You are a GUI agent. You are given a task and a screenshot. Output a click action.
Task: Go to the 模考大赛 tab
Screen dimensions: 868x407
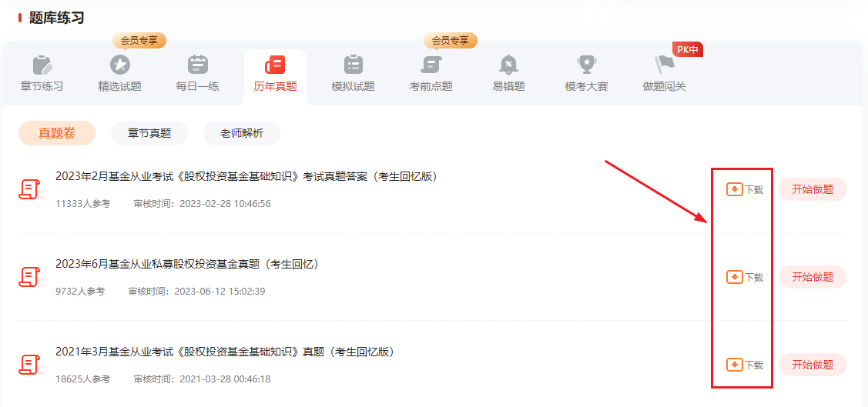(586, 87)
